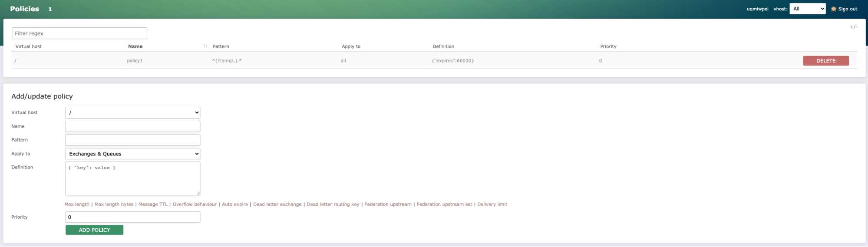Screen dimensions: 868x247
Task: Insert the Max length bytes definition key
Action: (x=114, y=204)
